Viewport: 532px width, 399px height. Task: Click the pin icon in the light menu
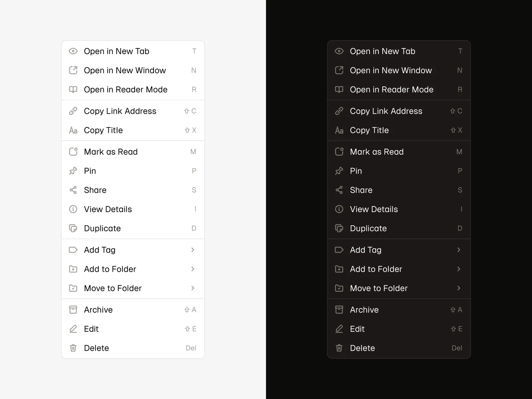[73, 171]
